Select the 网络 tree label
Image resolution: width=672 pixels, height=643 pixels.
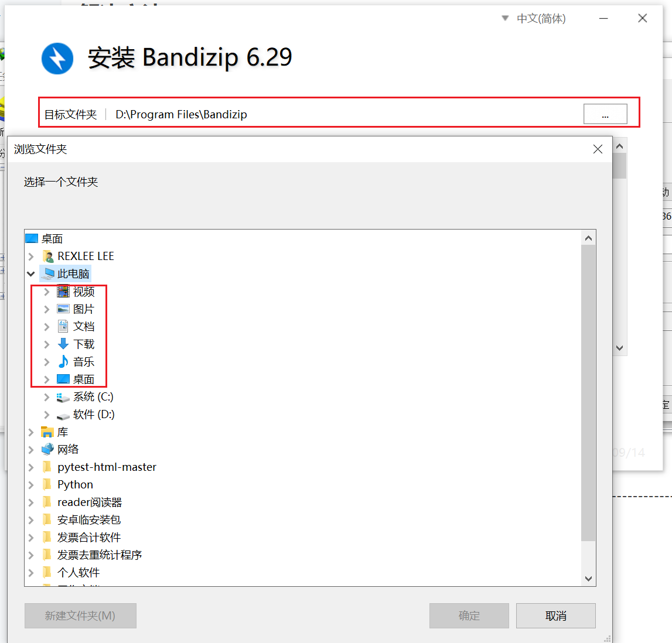pyautogui.click(x=68, y=450)
